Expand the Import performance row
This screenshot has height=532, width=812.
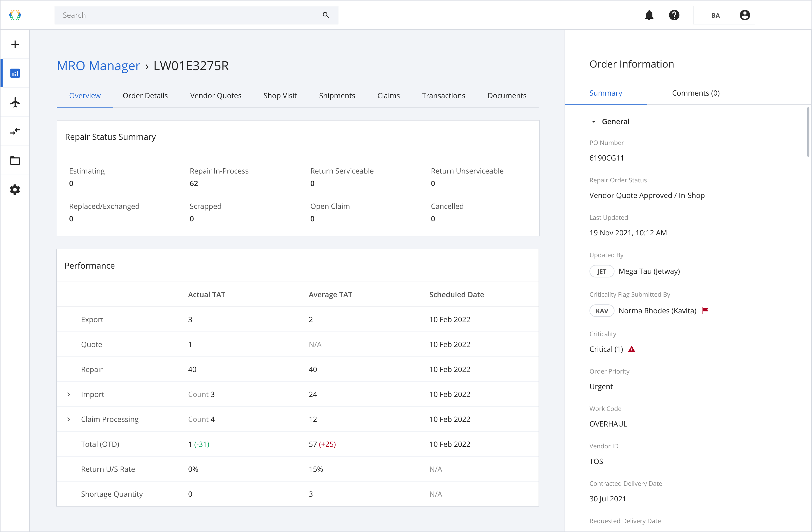[x=69, y=394]
